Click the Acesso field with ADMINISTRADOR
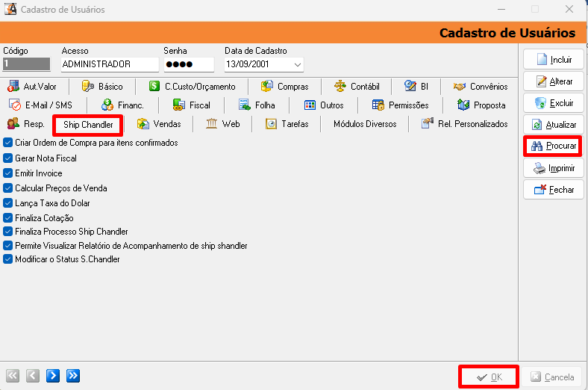The image size is (588, 390). [x=110, y=64]
